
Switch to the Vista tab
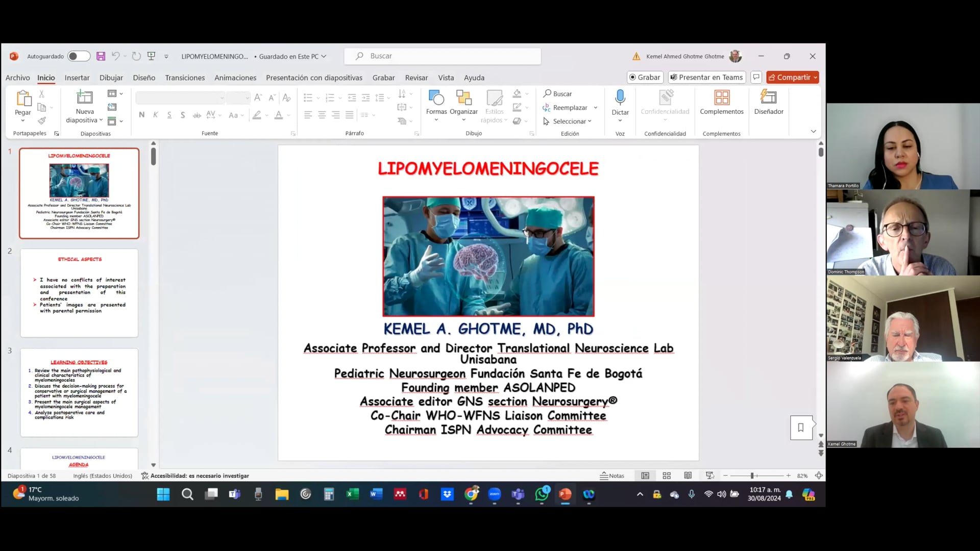(x=446, y=78)
